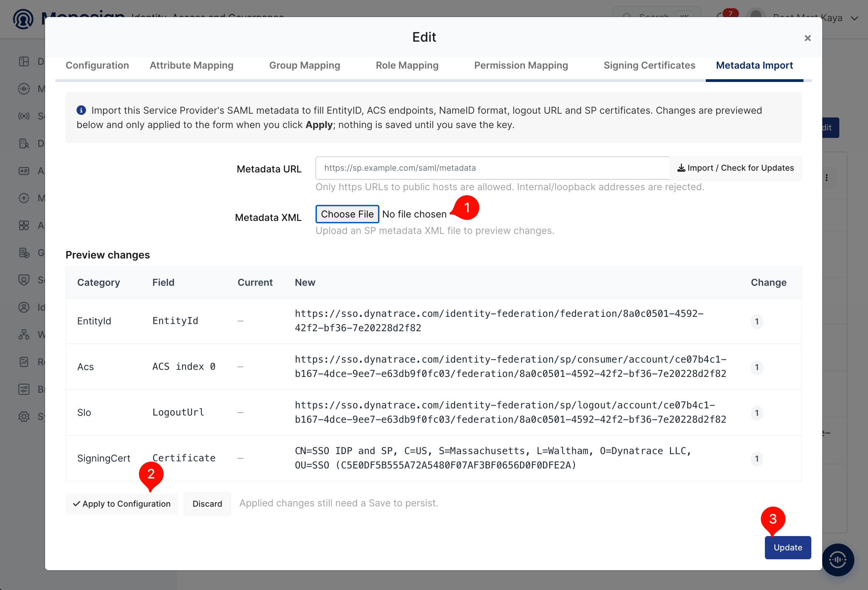Switch to Attribute Mapping tab
The image size is (868, 590).
click(192, 65)
